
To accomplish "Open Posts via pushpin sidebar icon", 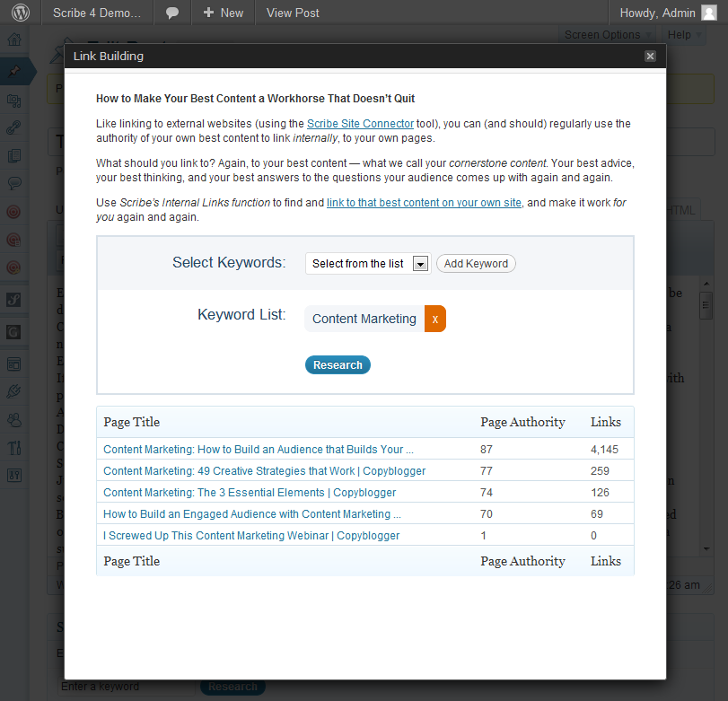I will [x=14, y=72].
